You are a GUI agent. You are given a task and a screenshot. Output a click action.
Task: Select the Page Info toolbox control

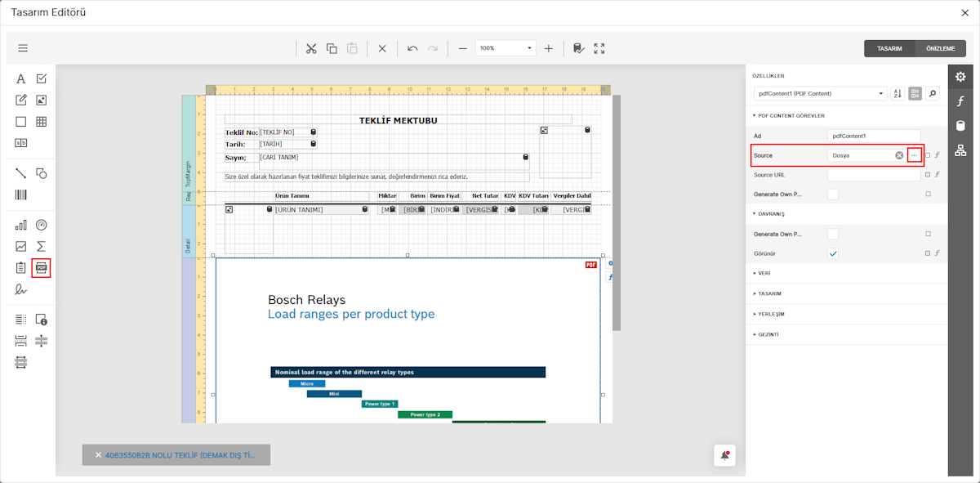tap(42, 319)
